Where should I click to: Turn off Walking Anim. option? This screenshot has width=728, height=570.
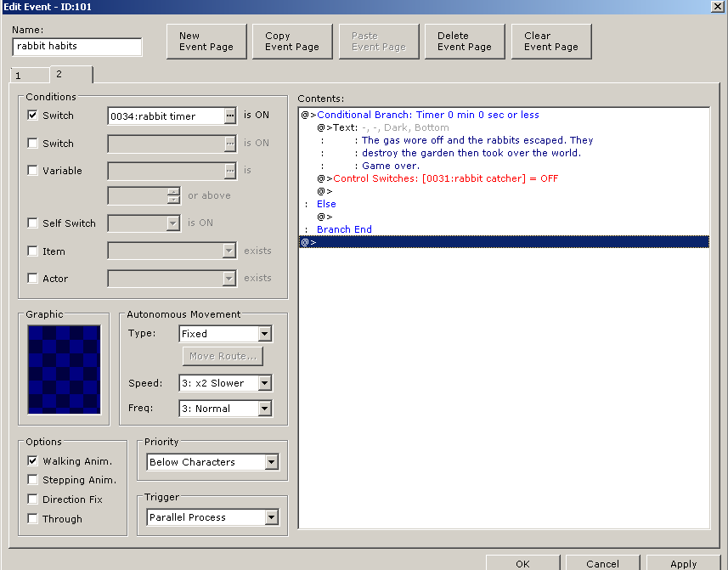point(33,461)
